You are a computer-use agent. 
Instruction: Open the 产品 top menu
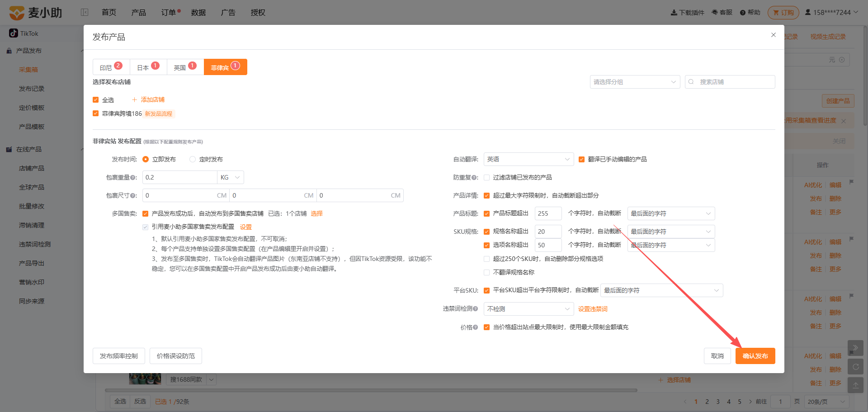tap(138, 13)
